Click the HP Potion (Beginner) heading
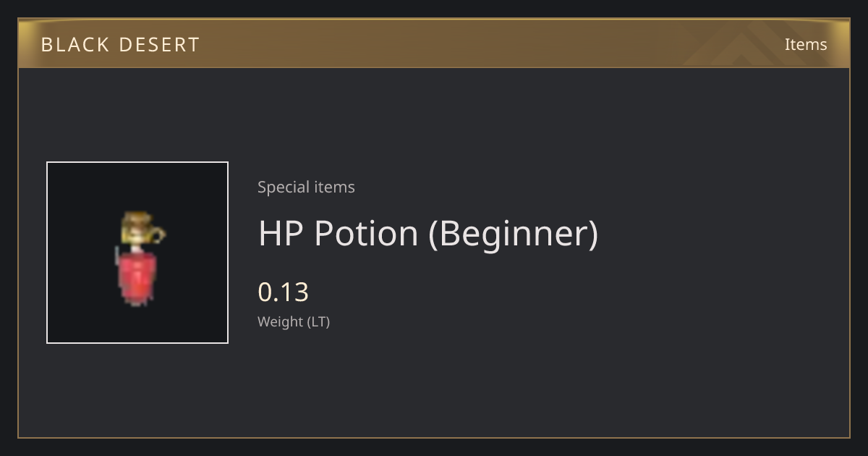This screenshot has width=868, height=456. pos(428,234)
